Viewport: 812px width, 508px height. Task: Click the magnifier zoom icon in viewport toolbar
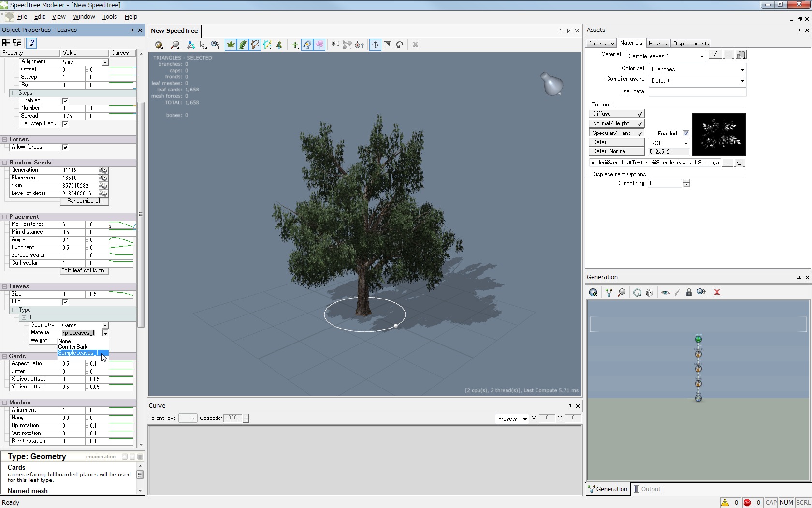tap(175, 45)
